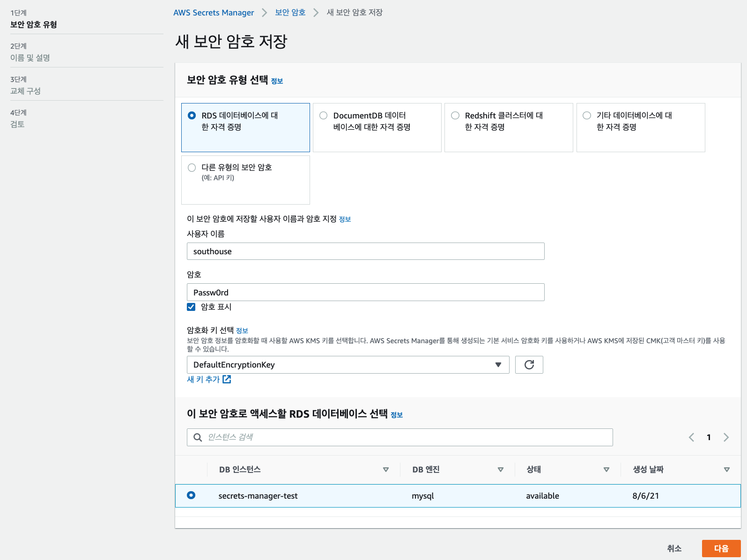Click the 8/6/21 creation date cell
747x560 pixels.
[646, 496]
